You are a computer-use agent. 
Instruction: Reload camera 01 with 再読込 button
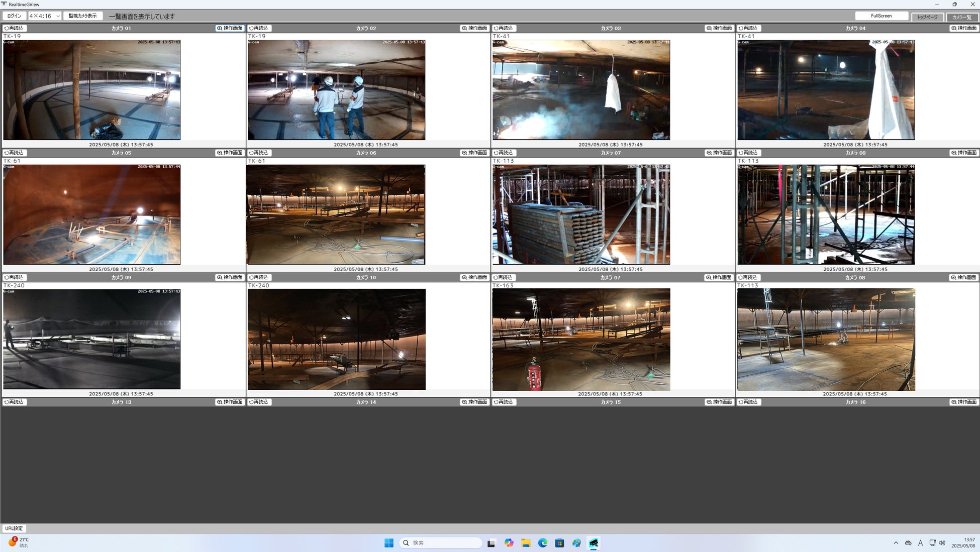click(15, 28)
